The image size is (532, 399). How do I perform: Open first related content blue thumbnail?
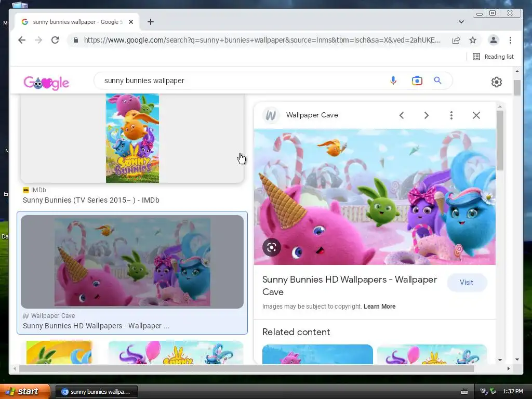[317, 354]
